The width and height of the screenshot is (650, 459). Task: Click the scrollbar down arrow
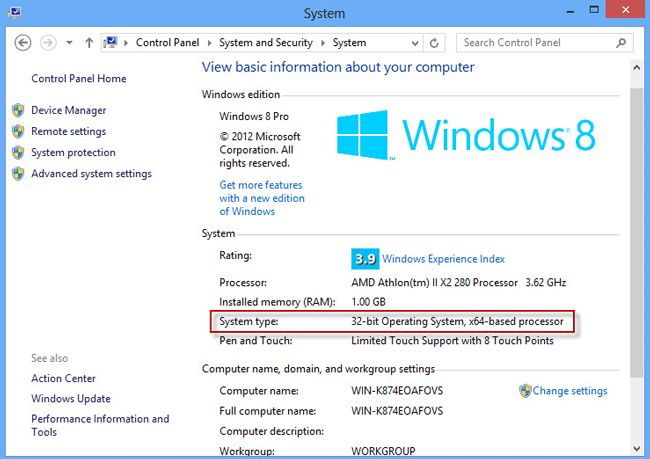point(637,448)
